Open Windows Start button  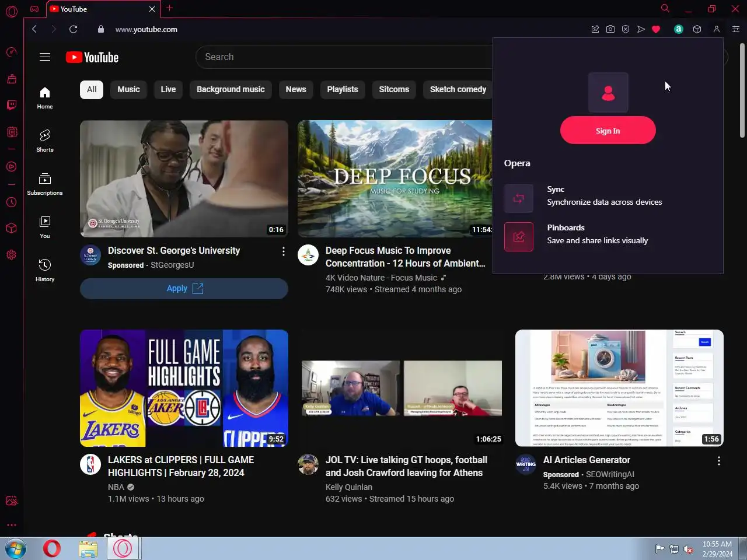click(16, 549)
